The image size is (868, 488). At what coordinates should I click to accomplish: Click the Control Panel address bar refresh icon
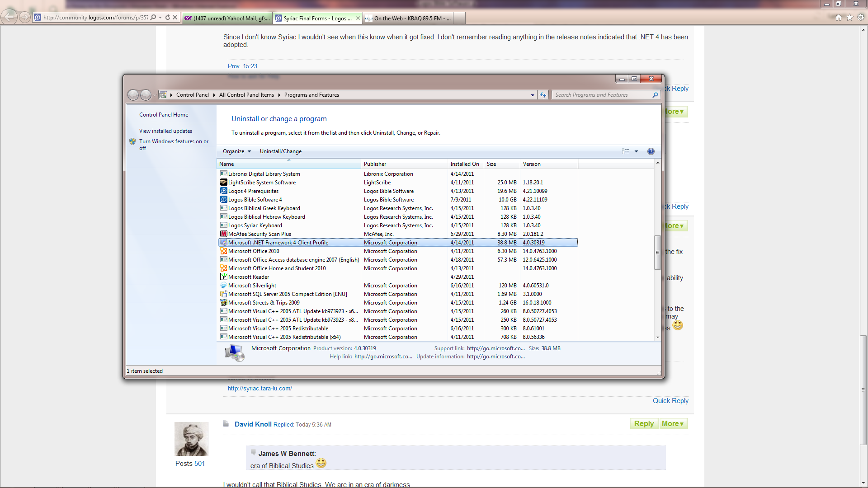[543, 95]
